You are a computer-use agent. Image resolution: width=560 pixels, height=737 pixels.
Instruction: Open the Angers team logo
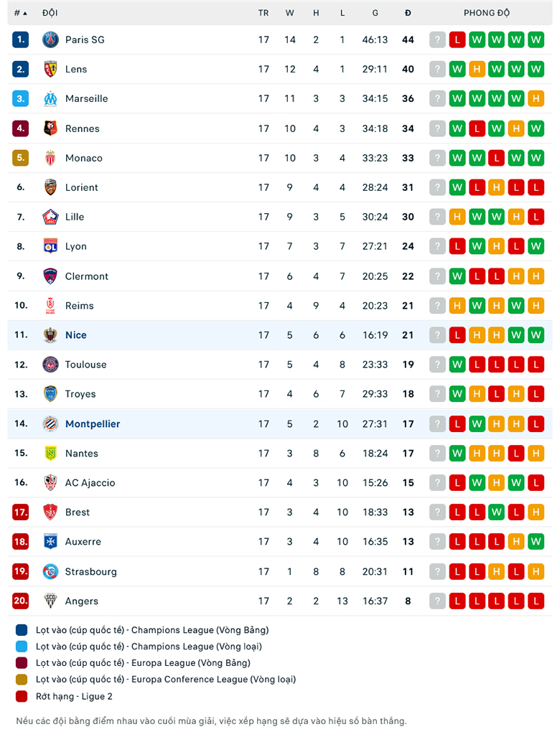point(50,601)
